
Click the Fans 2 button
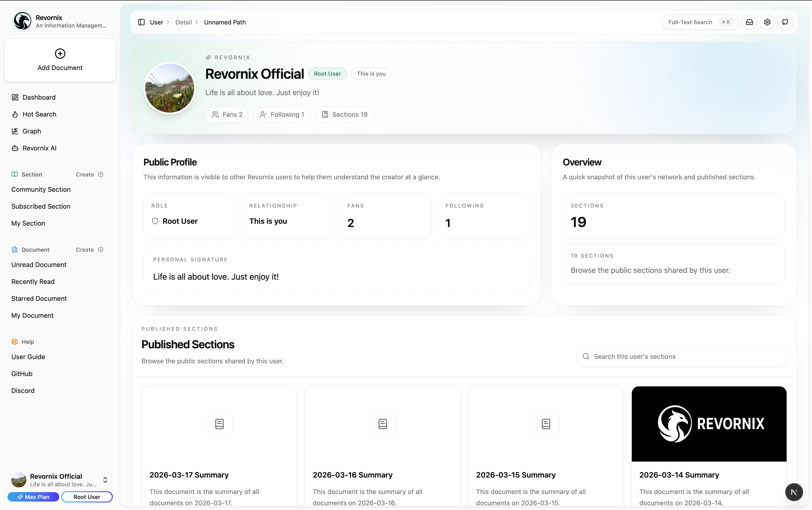pyautogui.click(x=227, y=115)
